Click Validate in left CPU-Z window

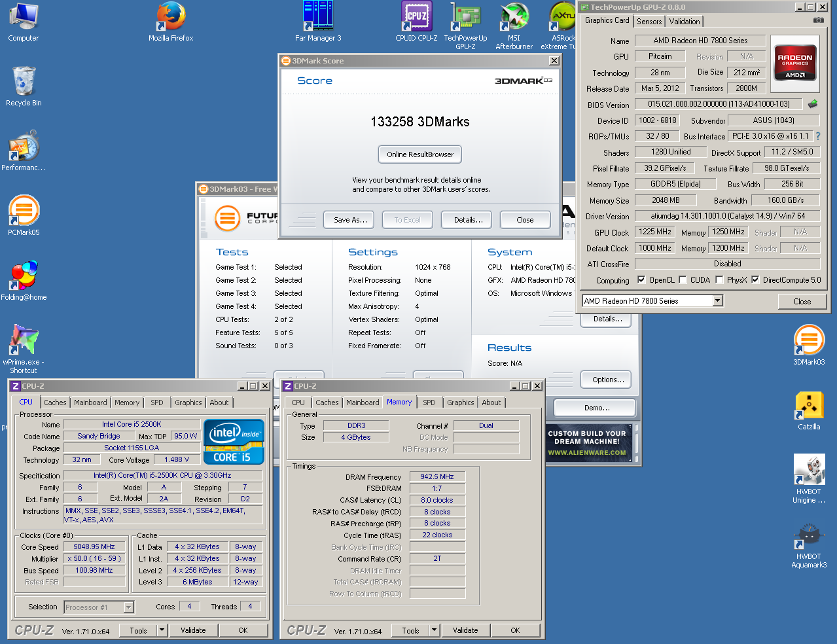(x=193, y=630)
